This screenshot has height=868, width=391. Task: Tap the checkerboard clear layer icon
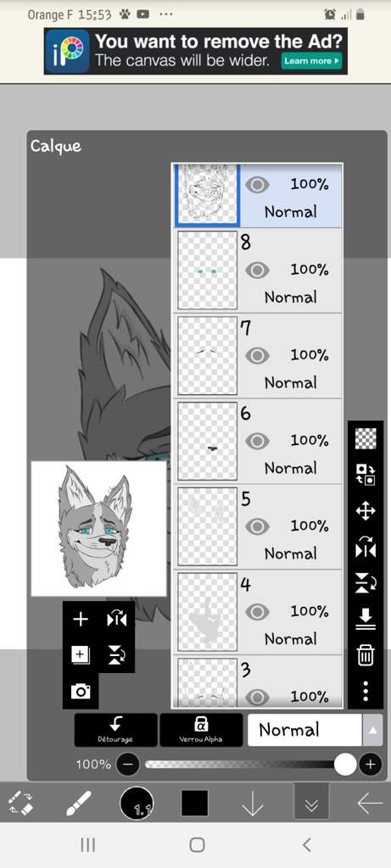366,438
